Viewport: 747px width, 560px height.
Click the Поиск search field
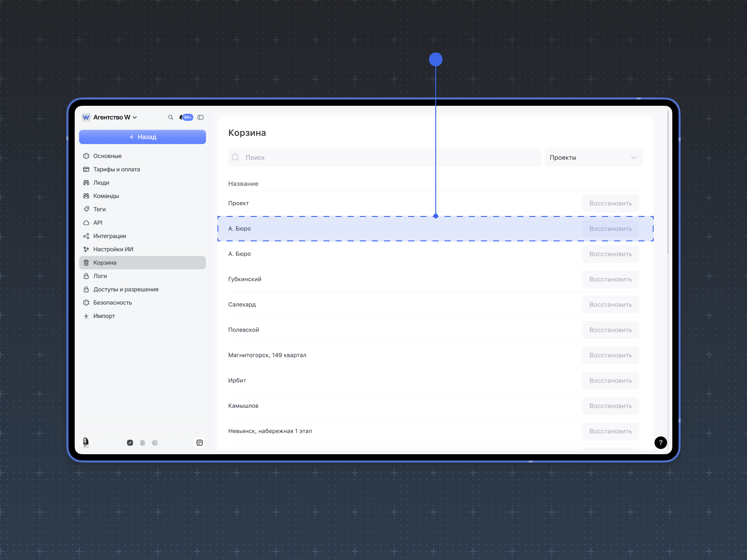pos(385,158)
